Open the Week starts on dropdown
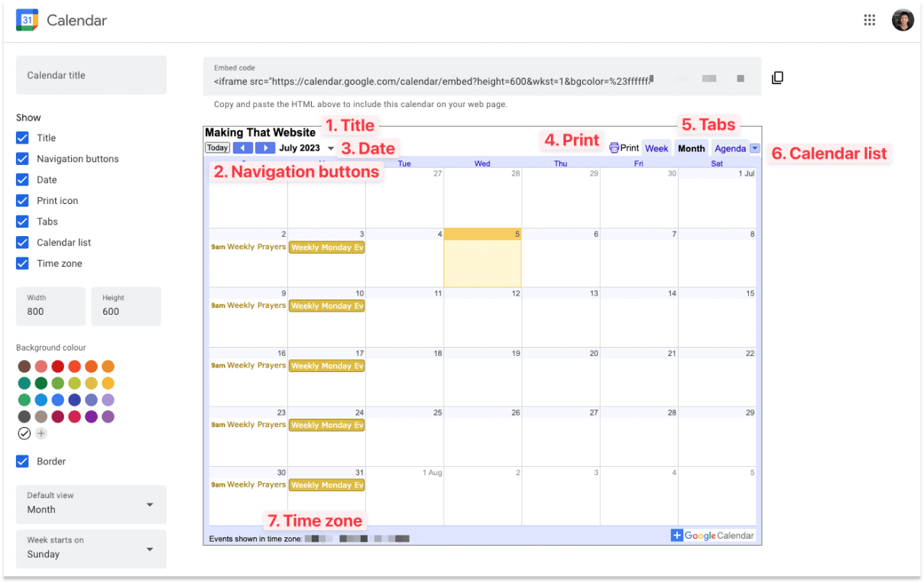 [x=91, y=549]
